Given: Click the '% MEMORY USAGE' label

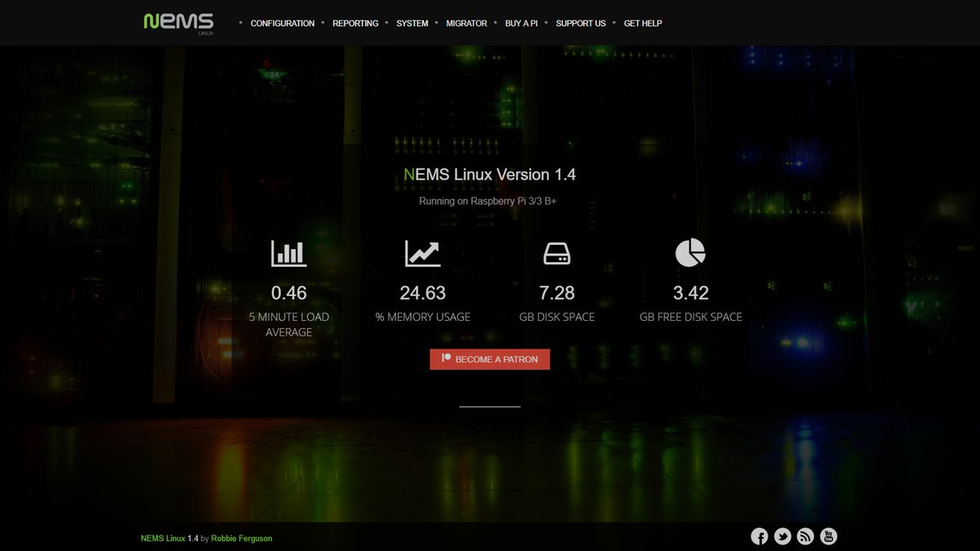Looking at the screenshot, I should (x=423, y=317).
